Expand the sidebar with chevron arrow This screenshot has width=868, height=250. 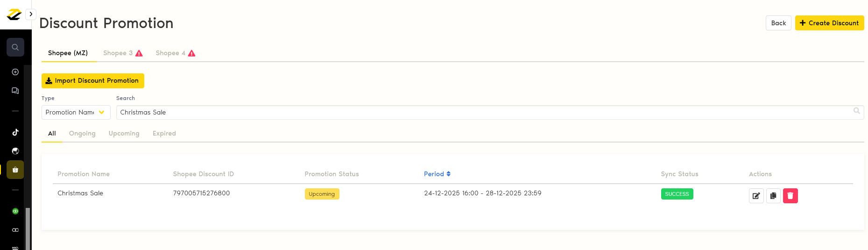click(x=31, y=14)
